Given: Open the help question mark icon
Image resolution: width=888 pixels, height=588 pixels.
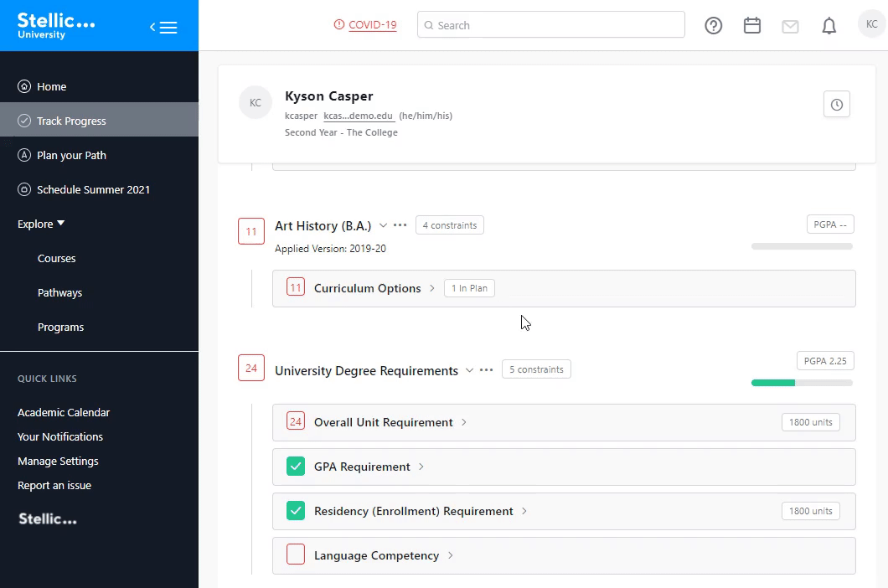Looking at the screenshot, I should [713, 26].
